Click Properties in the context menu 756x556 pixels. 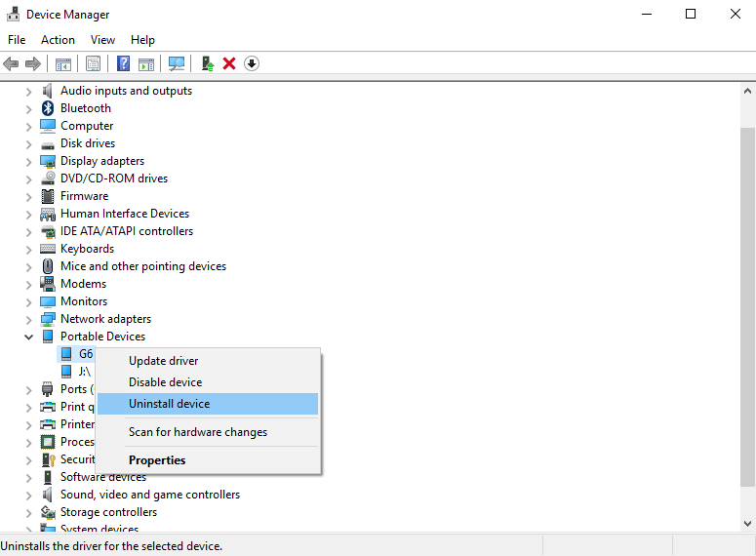[157, 460]
